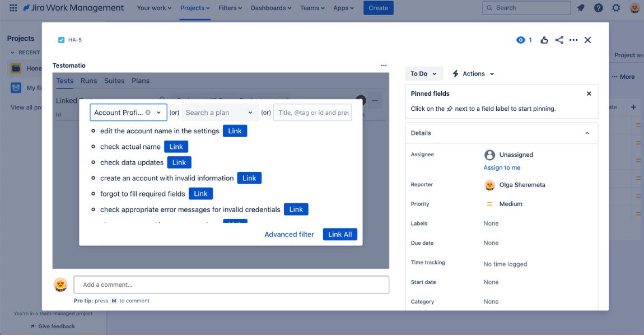
Task: Open the Actions dropdown
Action: tap(473, 73)
